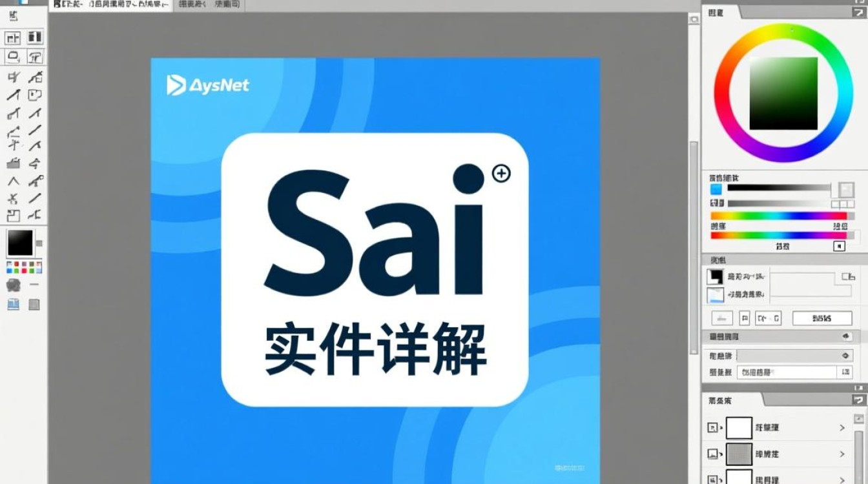Open the gray dropdown by its arrow
Viewport: 868px width, 484px height.
pyautogui.click(x=845, y=356)
